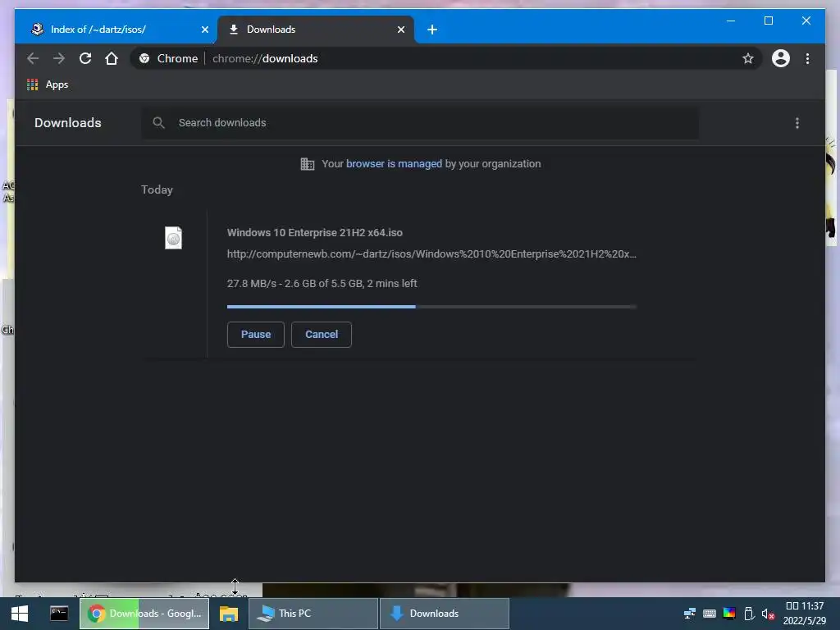Click the network tray icon

[689, 614]
